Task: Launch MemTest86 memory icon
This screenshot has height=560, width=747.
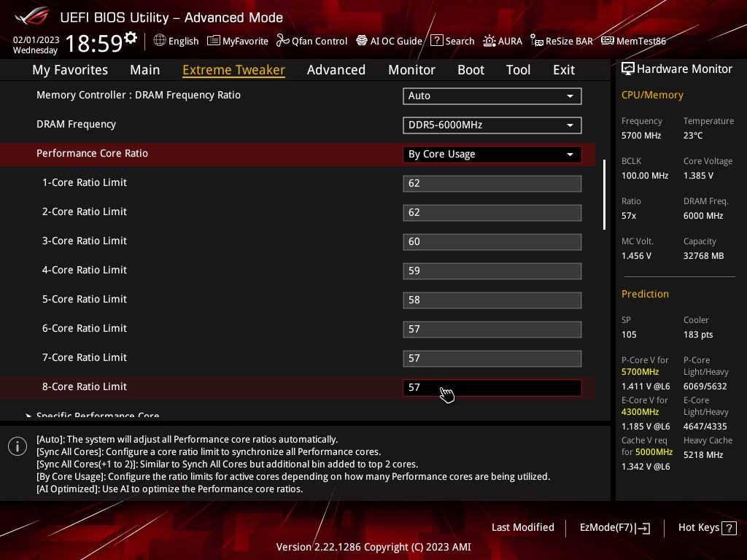Action: (608, 41)
